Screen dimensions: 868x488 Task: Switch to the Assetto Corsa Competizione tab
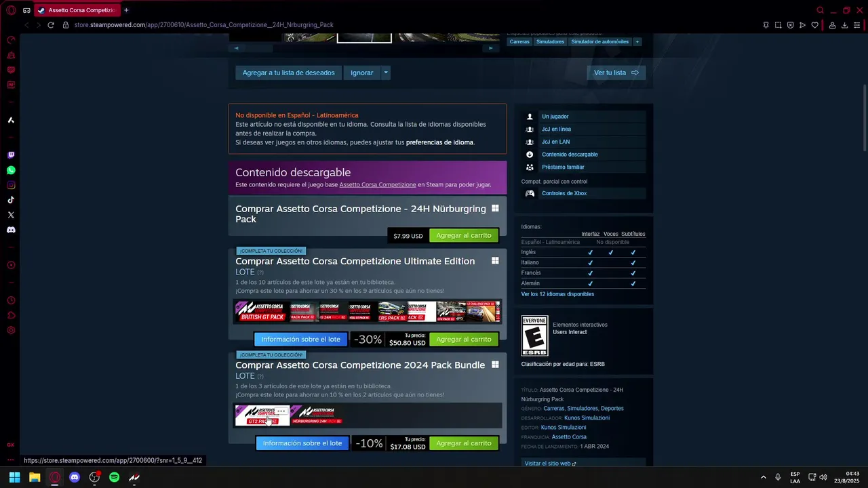[x=76, y=10]
